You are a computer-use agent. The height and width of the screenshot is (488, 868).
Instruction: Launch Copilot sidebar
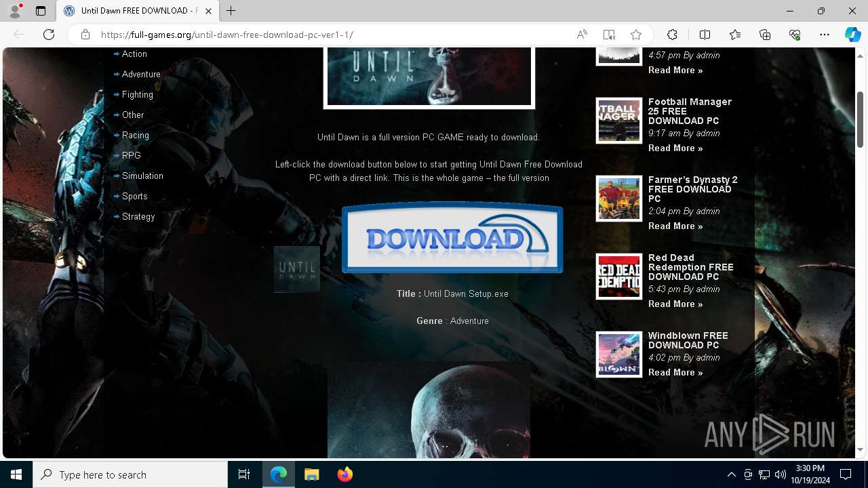(x=852, y=35)
